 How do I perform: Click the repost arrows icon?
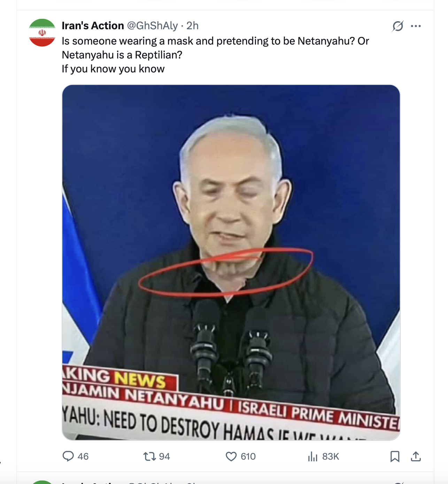coord(150,456)
